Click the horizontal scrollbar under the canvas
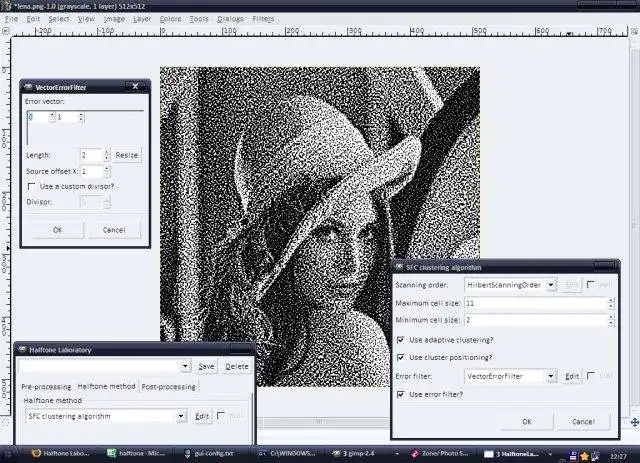Viewport: 640px width, 463px height. [322, 422]
